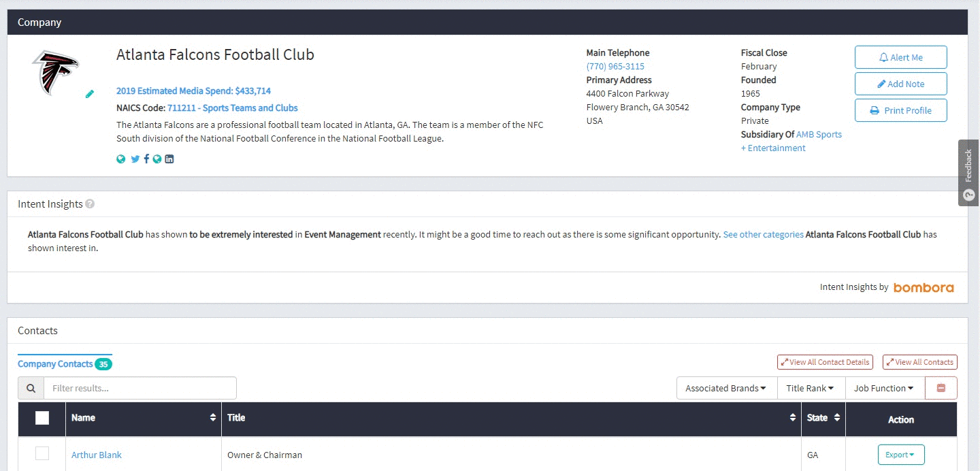Open the Facebook page icon
Screen dimensions: 980x471
[x=146, y=159]
